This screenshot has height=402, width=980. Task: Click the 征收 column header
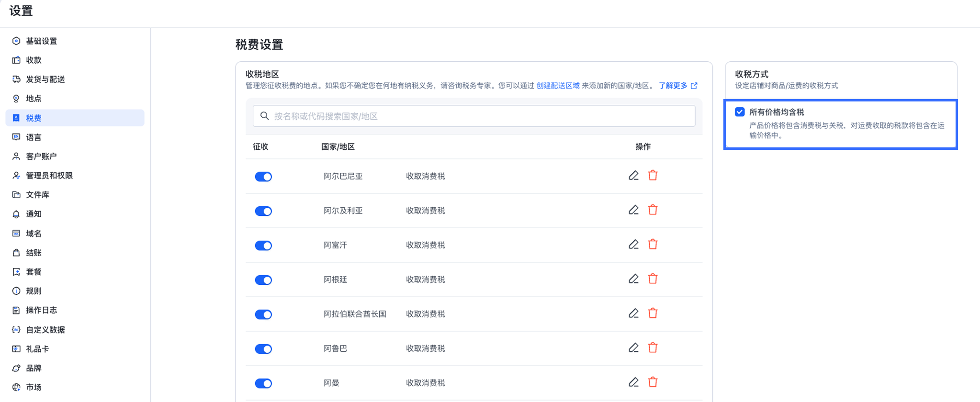(260, 146)
